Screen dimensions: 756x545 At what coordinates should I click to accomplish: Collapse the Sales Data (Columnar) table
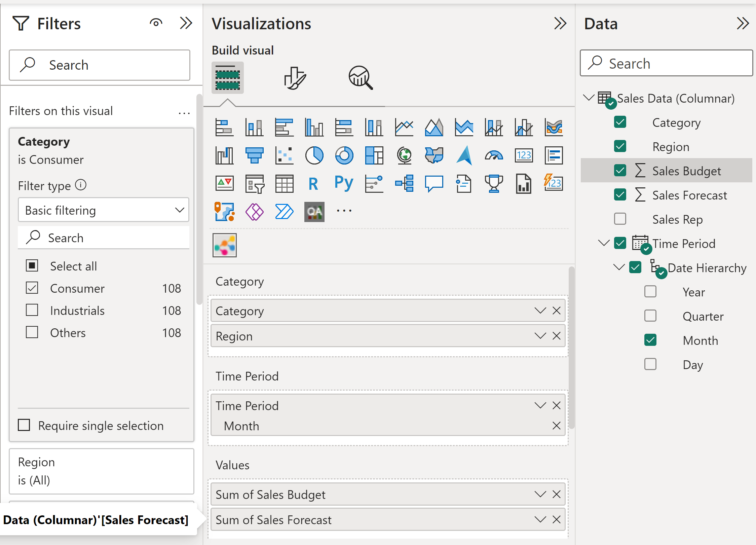589,98
